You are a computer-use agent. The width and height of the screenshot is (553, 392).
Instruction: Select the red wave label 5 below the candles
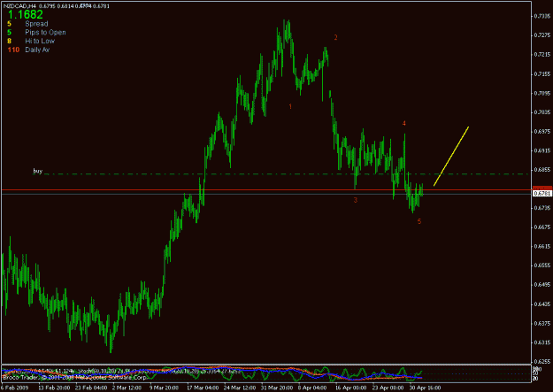click(419, 221)
